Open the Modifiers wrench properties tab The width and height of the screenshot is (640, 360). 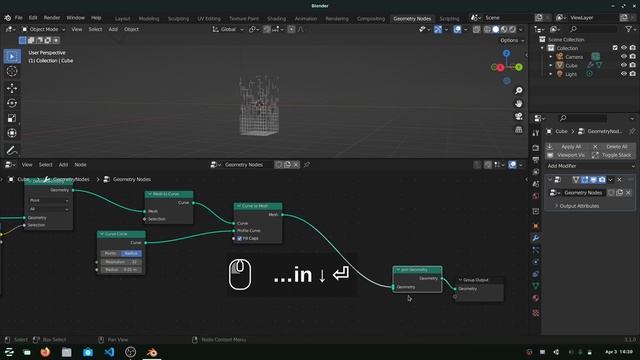point(536,238)
